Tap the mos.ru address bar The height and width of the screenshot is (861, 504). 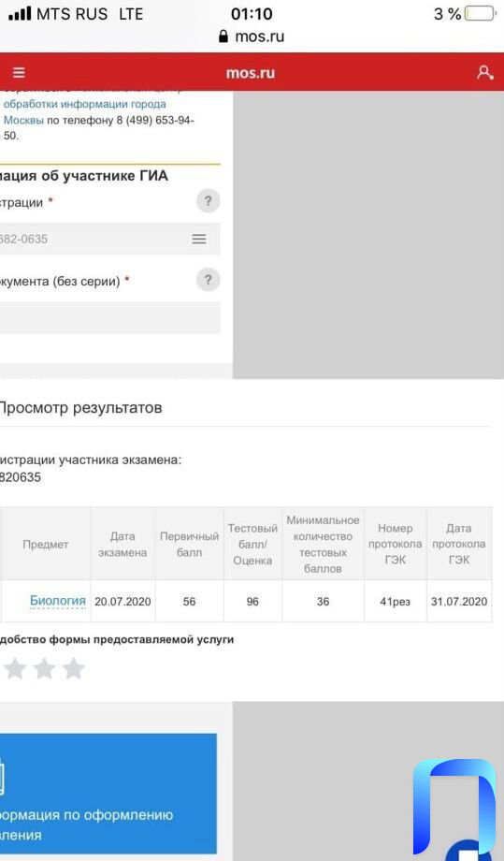click(x=252, y=36)
